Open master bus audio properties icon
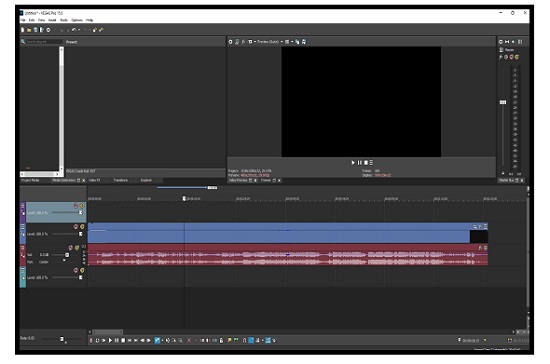Viewport: 550px width, 364px height. pyautogui.click(x=501, y=41)
